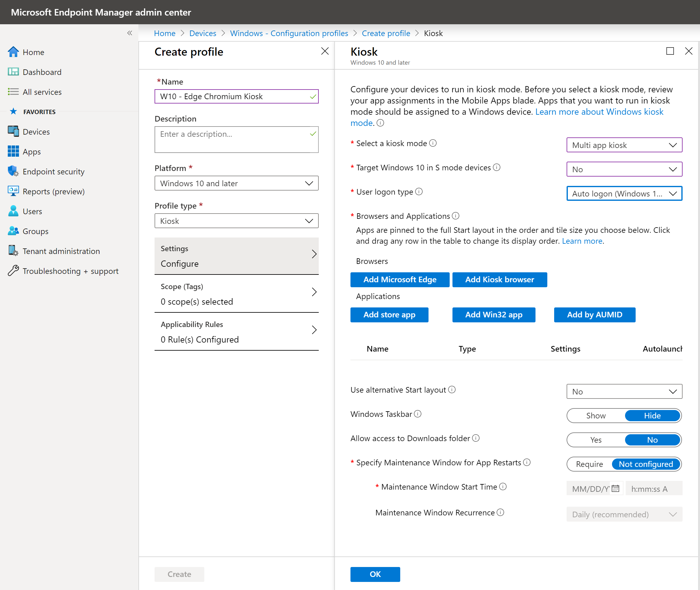700x590 pixels.
Task: Open the alternative Start layout dropdown
Action: tap(624, 391)
